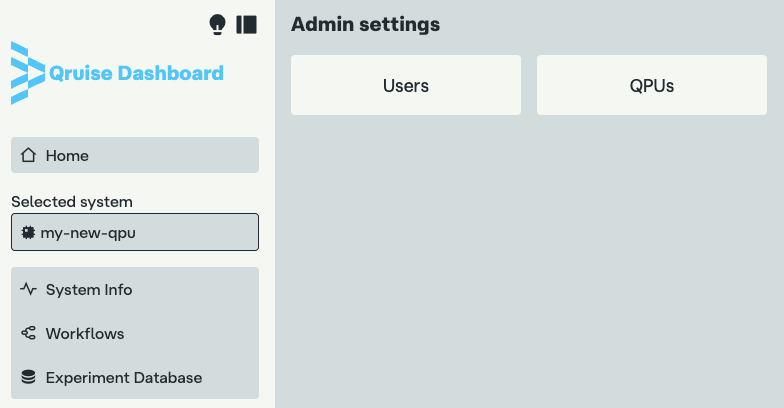Click the house icon beside Home
784x408 pixels.
coord(28,155)
